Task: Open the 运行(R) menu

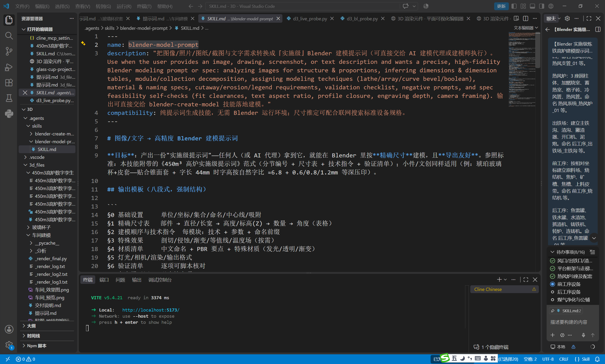Action: (x=124, y=6)
